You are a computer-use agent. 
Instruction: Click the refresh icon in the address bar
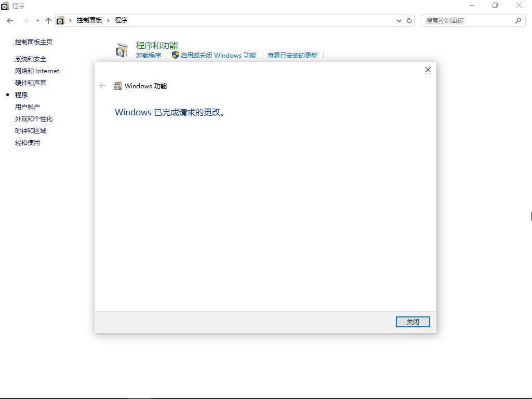tap(409, 20)
